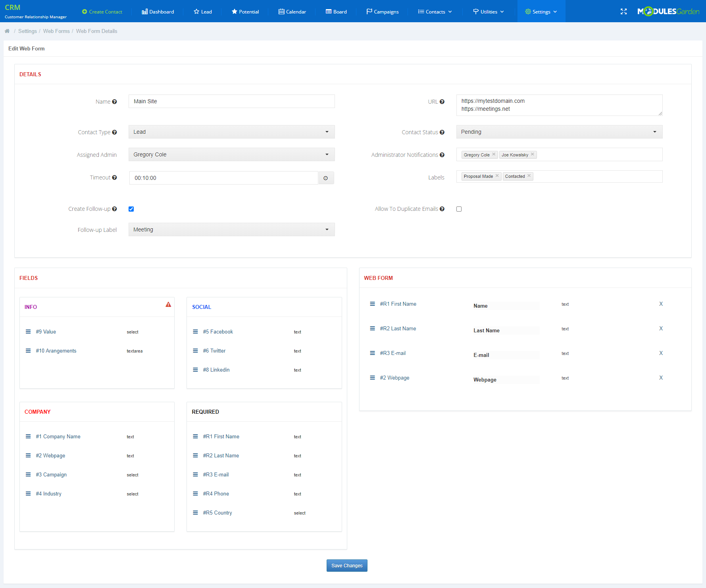Click help icon beside Create Follow-up
The height and width of the screenshot is (588, 706).
114,209
